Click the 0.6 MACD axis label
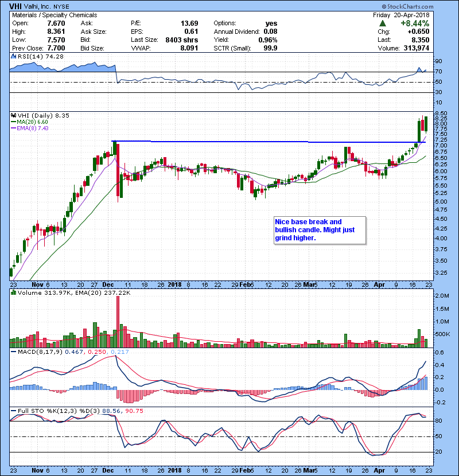The width and height of the screenshot is (459, 476). click(439, 353)
